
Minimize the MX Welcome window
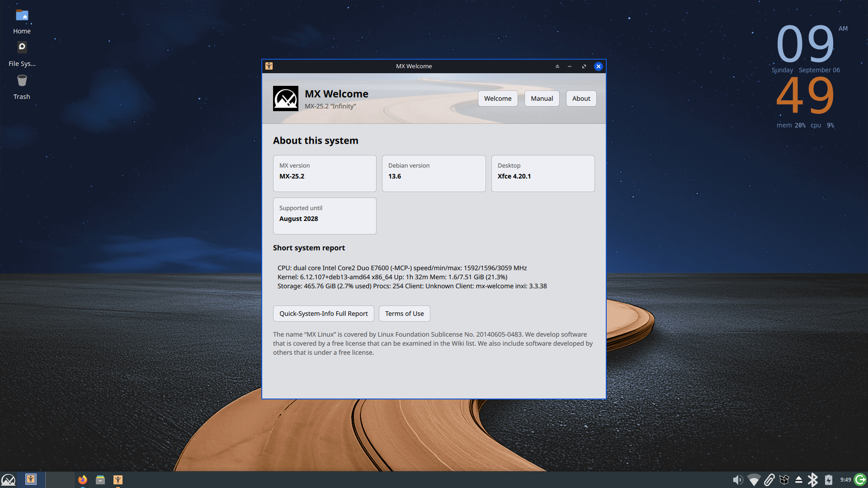click(570, 66)
